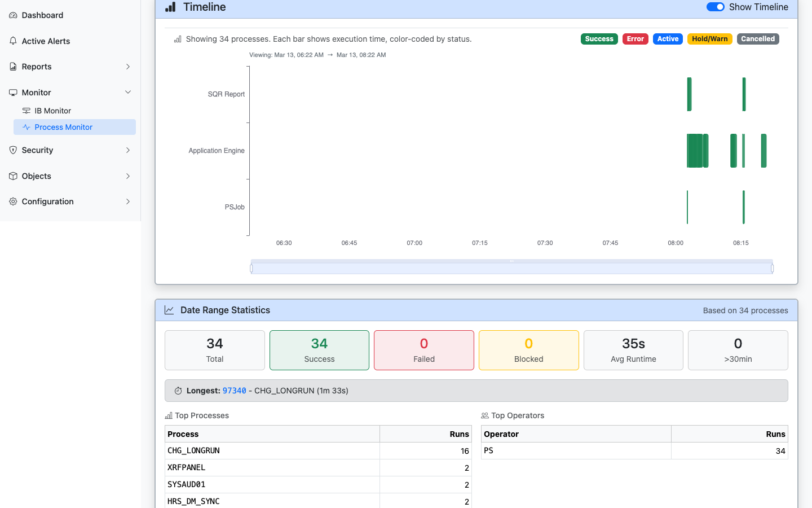The height and width of the screenshot is (508, 812).
Task: Click the Top Operators people icon
Action: click(x=485, y=415)
